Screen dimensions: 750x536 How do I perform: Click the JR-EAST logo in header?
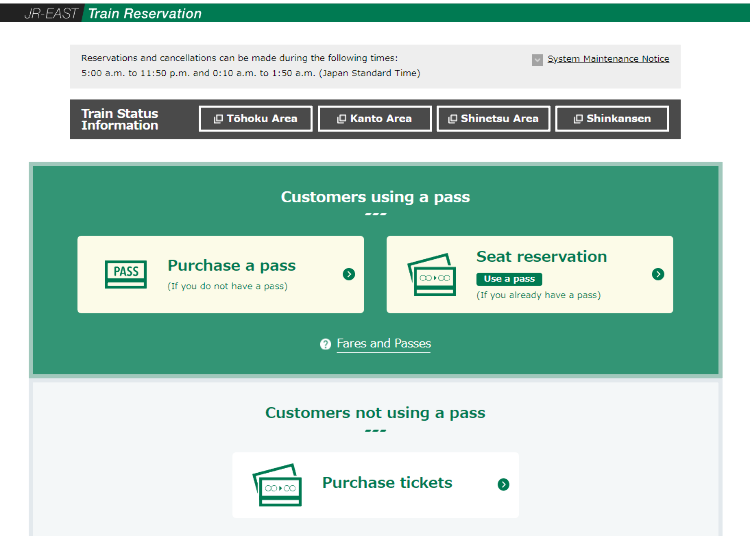51,13
